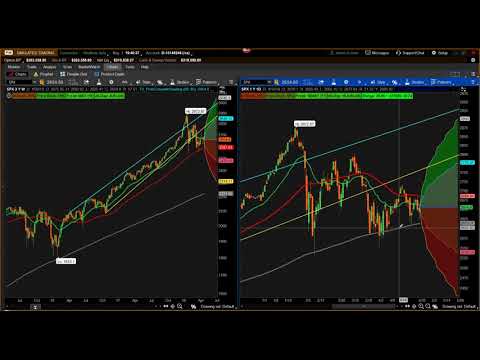Select the Prophet sub-tab
Image resolution: width=480 pixels, height=360 pixels.
click(44, 74)
